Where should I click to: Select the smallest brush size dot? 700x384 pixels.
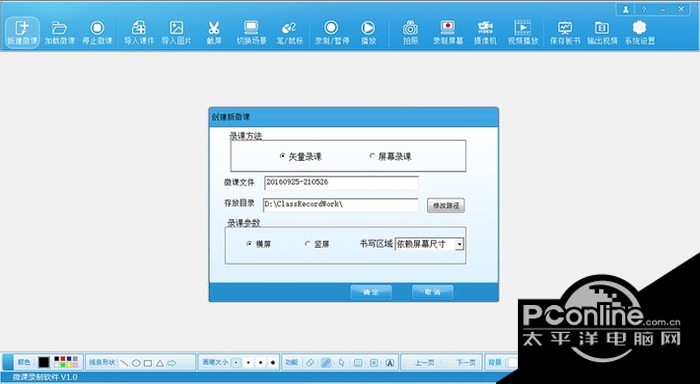tap(237, 363)
